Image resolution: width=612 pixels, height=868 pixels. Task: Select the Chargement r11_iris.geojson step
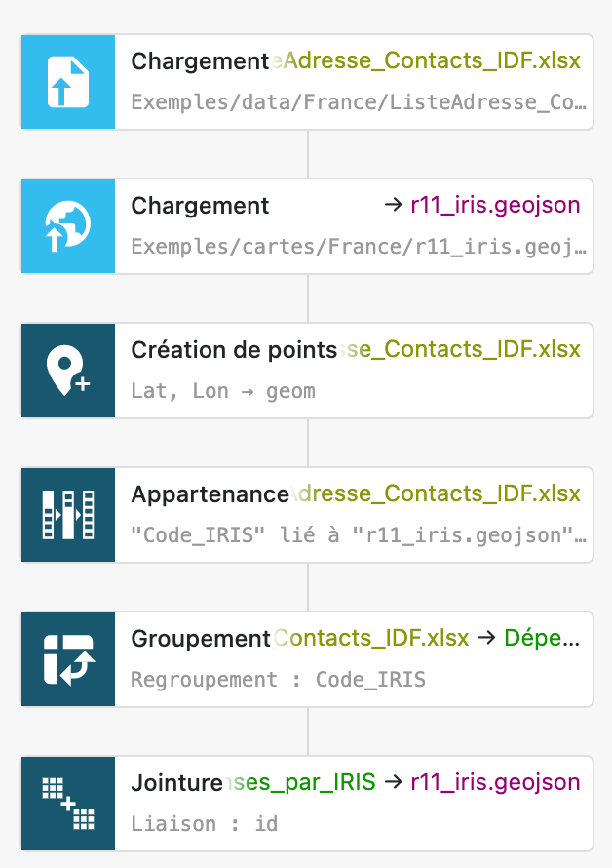pyautogui.click(x=307, y=226)
